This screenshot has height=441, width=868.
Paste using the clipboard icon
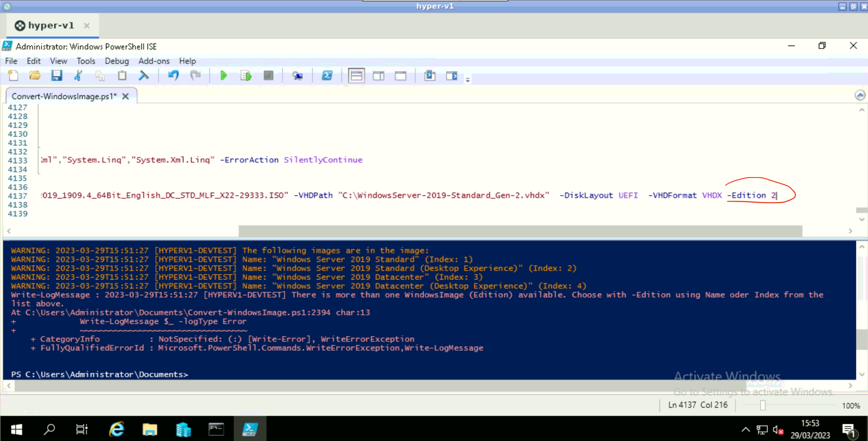(x=122, y=75)
